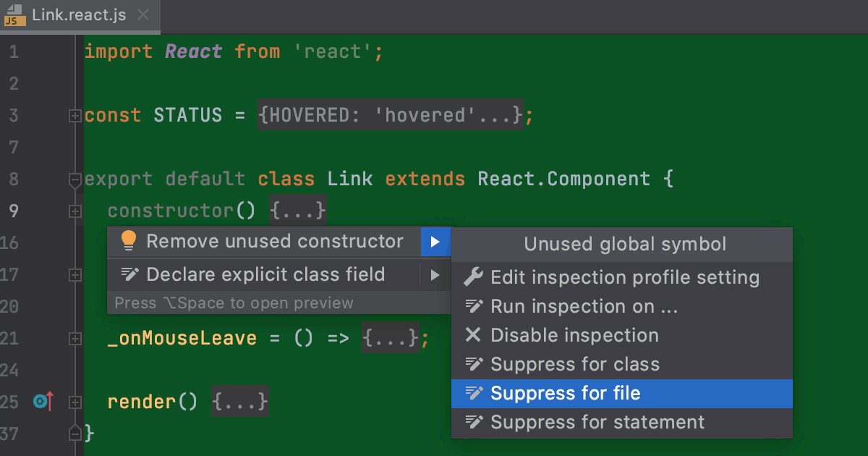The image size is (868, 456).
Task: Expand the folded render() body placeholder
Action: point(239,402)
